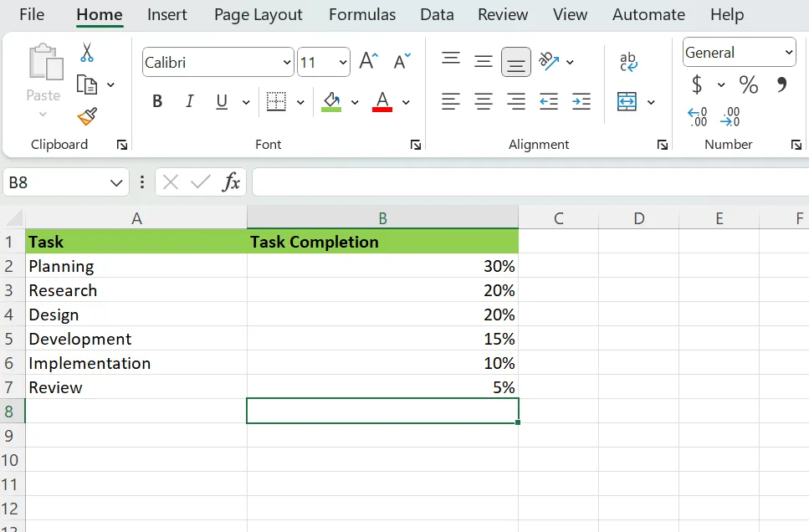Image resolution: width=809 pixels, height=532 pixels.
Task: Select column C header
Action: click(558, 218)
